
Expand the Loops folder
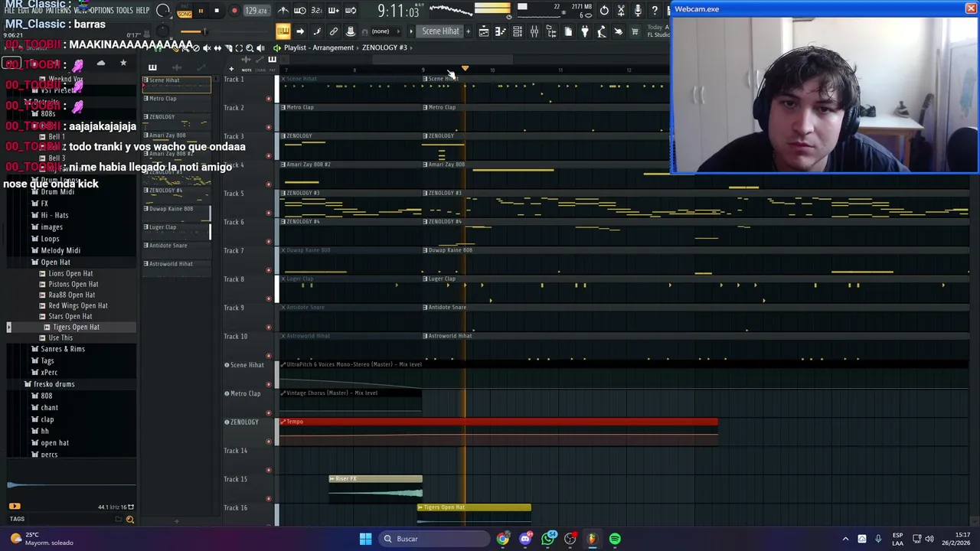pos(50,239)
